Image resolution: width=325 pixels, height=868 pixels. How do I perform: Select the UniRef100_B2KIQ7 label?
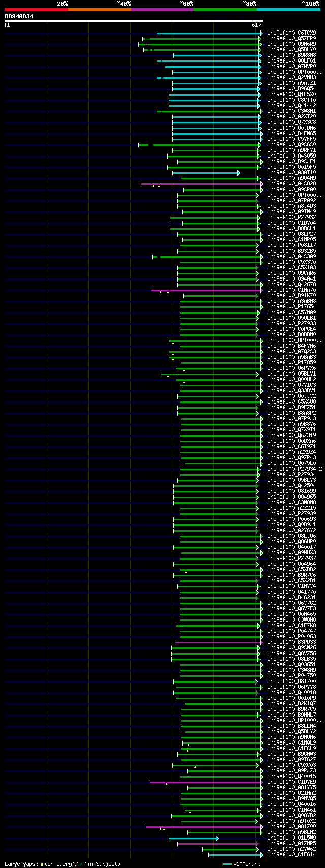(x=291, y=704)
